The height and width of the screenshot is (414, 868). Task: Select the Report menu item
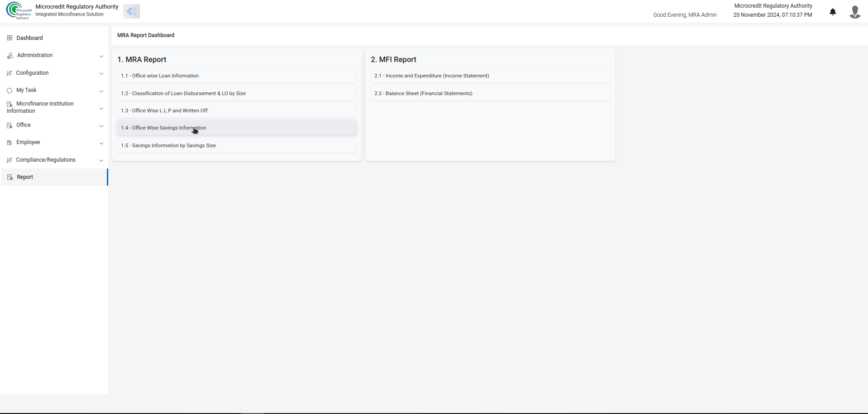[54, 177]
